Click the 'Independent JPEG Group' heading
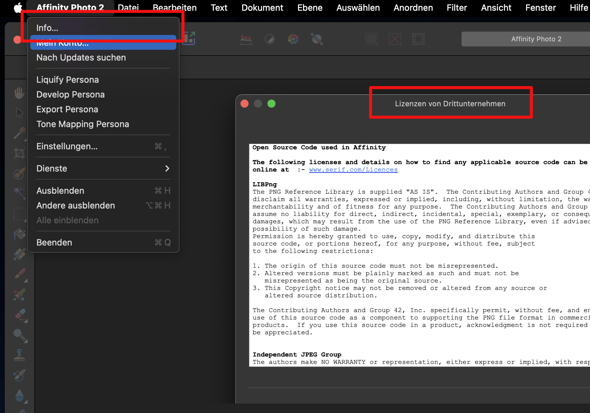This screenshot has width=590, height=413. tap(297, 354)
